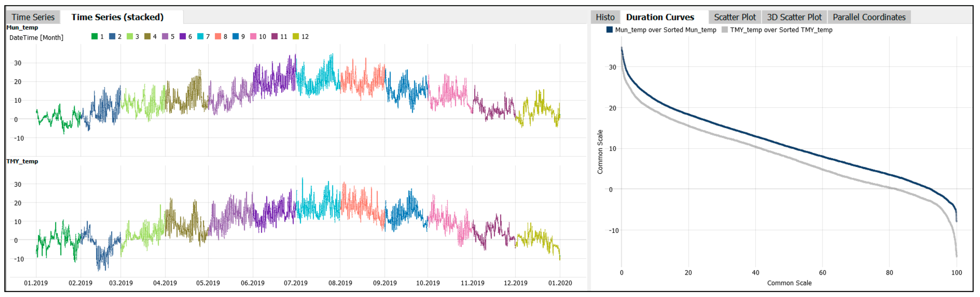980x297 pixels.
Task: Click the month 12 yellow-green legend swatch
Action: click(x=296, y=36)
